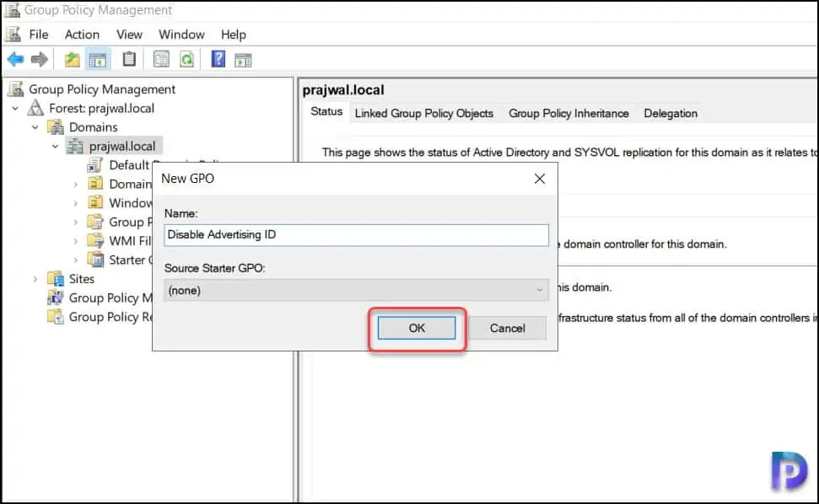Click the Domains node icon

[56, 126]
